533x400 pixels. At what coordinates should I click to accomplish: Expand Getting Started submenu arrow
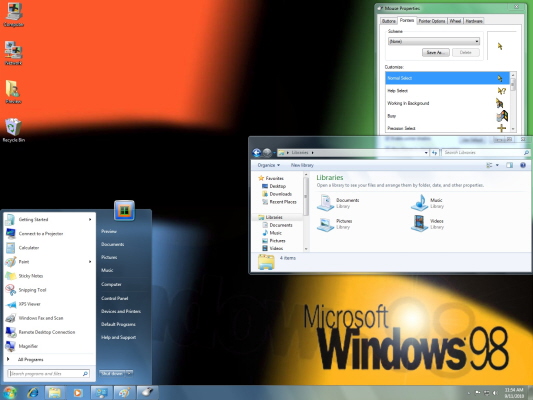pos(90,220)
